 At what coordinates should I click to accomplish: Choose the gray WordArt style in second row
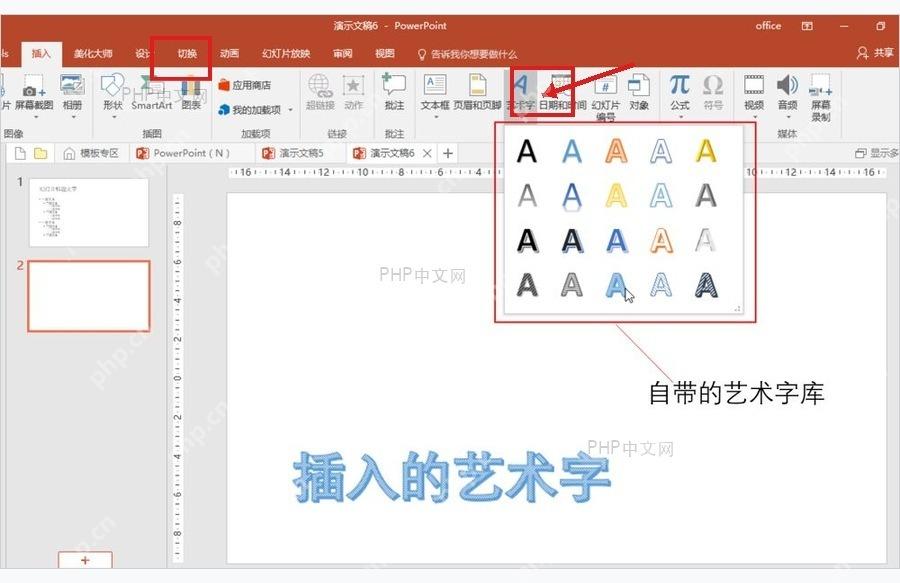coord(527,196)
